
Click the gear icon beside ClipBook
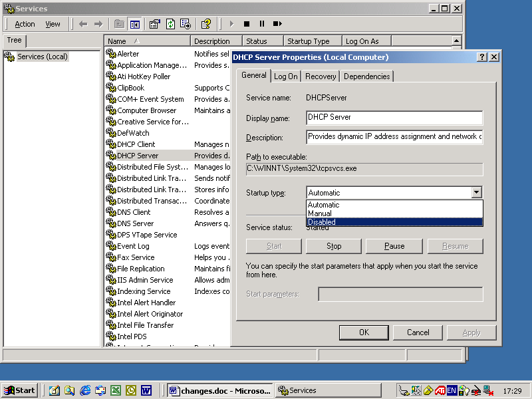(111, 88)
